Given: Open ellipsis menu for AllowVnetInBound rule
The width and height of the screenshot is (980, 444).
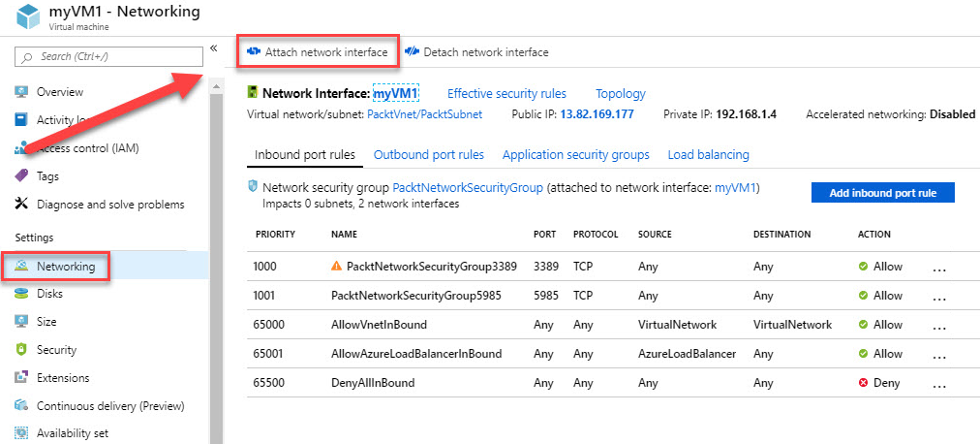Looking at the screenshot, I should click(938, 327).
